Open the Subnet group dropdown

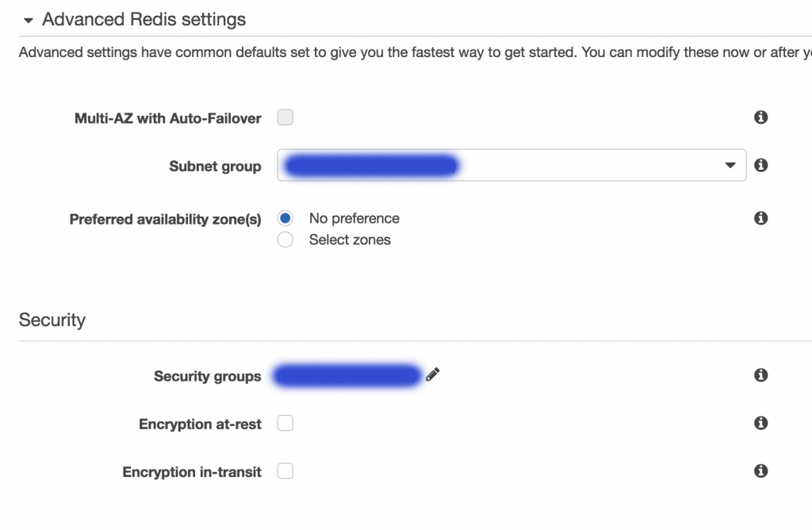pos(511,165)
